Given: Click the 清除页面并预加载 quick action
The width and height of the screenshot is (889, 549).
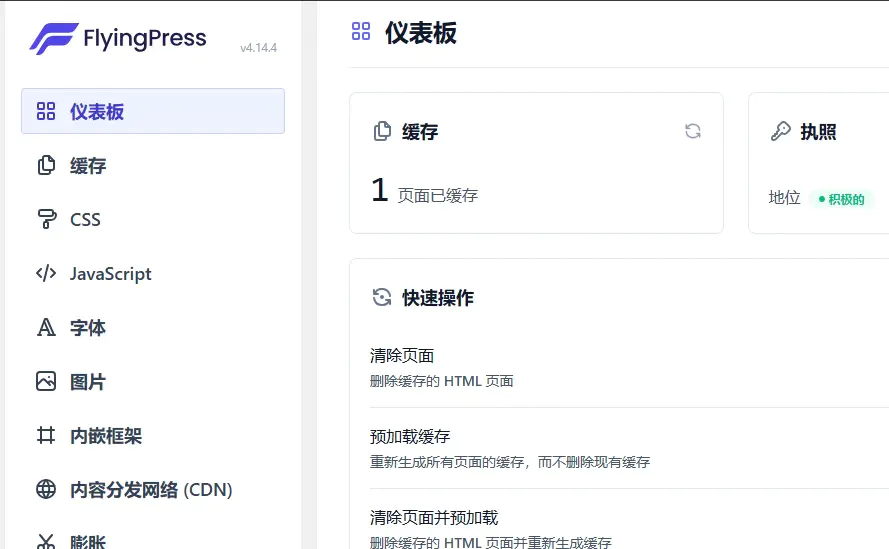Looking at the screenshot, I should [x=434, y=517].
